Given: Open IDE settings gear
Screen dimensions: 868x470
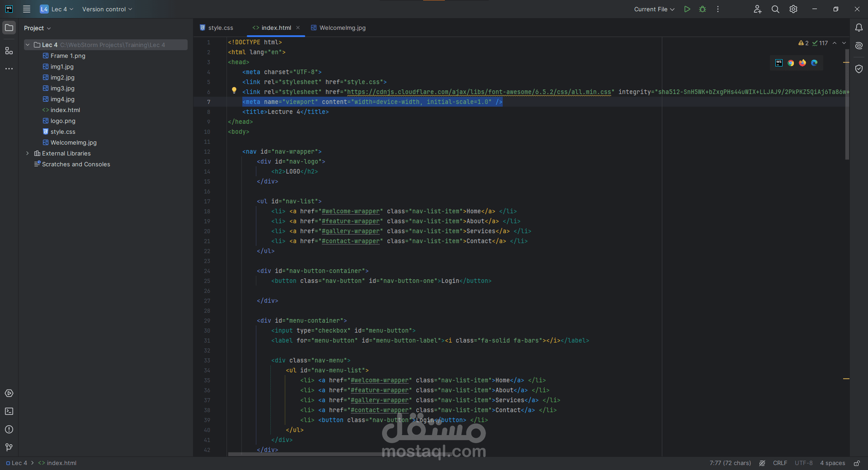Looking at the screenshot, I should [793, 9].
